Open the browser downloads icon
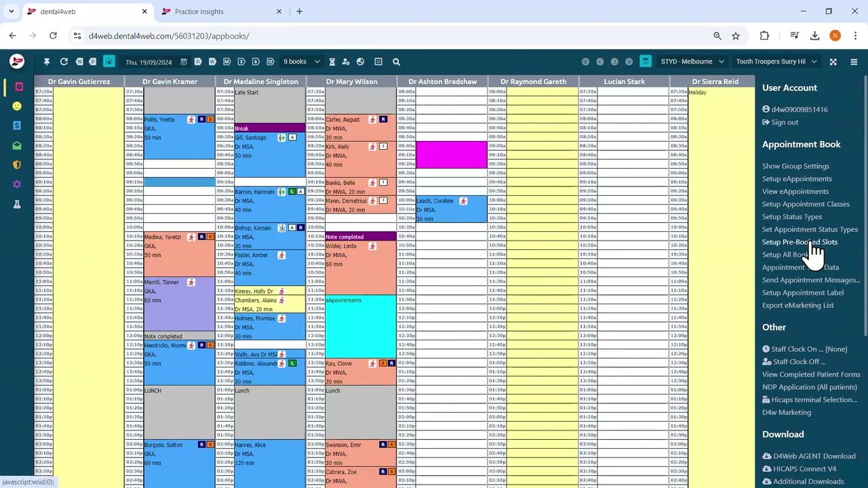The image size is (868, 488). tap(815, 36)
